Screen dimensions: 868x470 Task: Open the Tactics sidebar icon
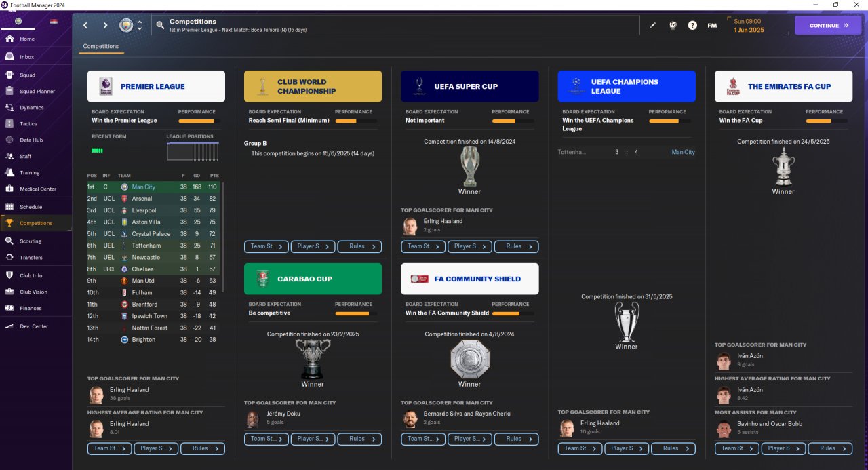click(9, 123)
